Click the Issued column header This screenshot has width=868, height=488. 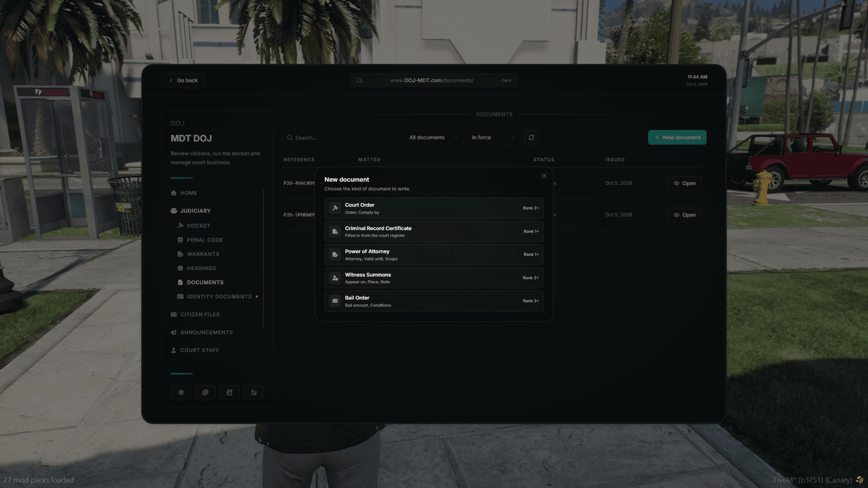[x=615, y=160]
